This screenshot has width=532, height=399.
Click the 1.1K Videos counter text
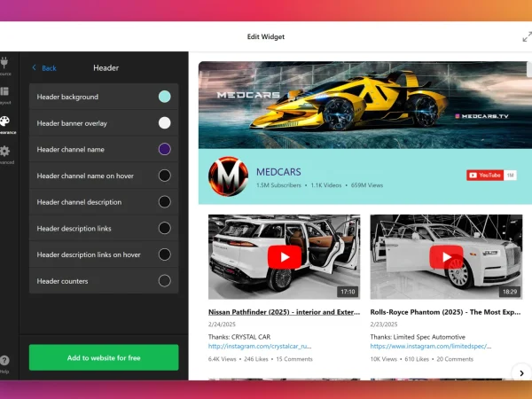326,185
